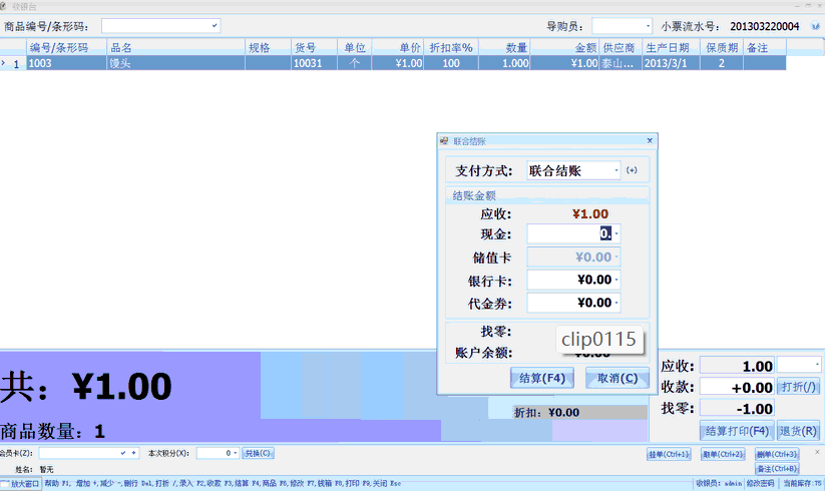Click the 挂单(Ctrl+1) button
This screenshot has height=491, width=825.
(668, 454)
